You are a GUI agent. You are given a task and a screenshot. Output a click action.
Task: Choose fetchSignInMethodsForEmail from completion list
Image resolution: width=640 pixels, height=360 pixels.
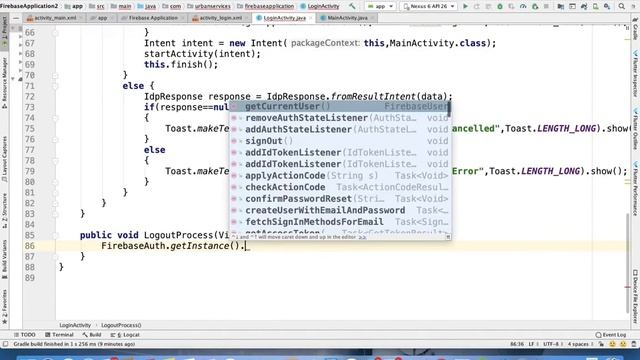coord(340,222)
